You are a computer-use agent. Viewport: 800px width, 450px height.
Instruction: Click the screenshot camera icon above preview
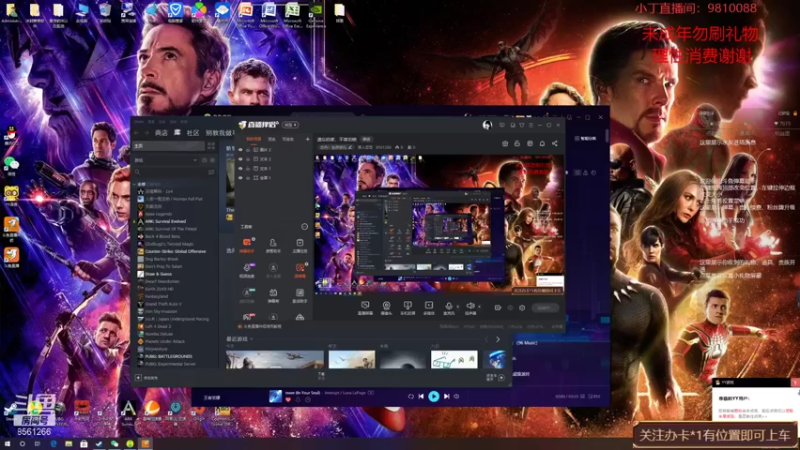click(505, 143)
